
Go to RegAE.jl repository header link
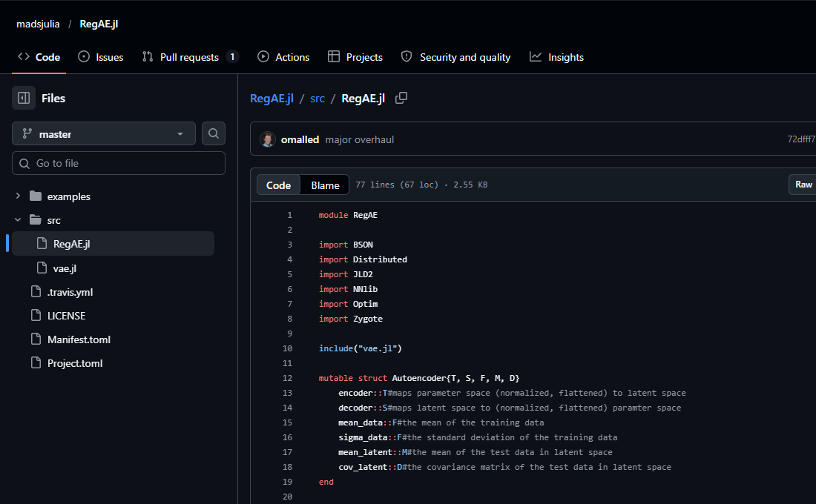[99, 24]
